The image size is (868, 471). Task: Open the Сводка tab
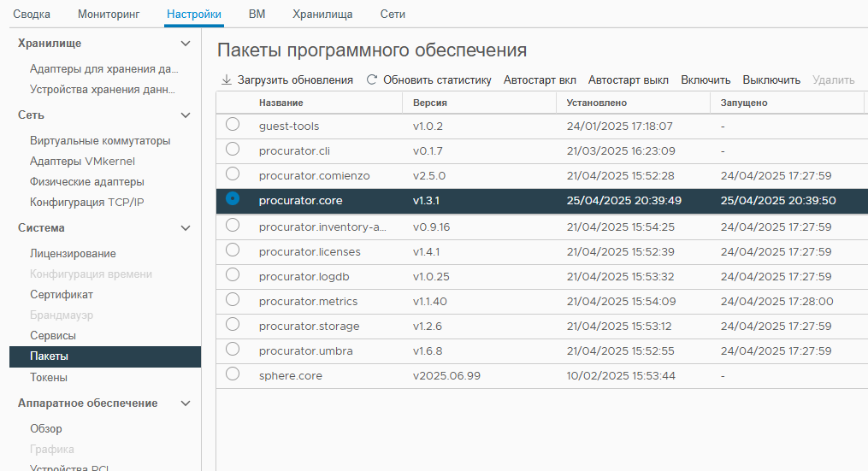[32, 15]
